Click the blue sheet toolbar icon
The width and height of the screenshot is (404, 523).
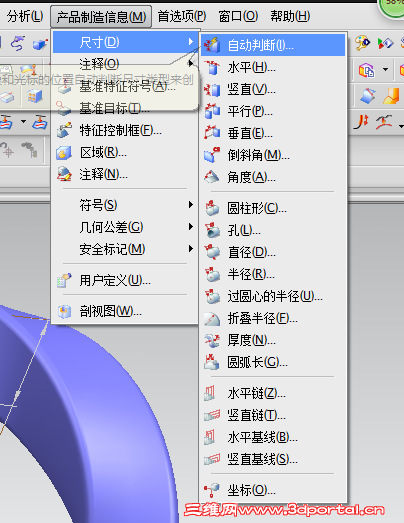tap(368, 96)
